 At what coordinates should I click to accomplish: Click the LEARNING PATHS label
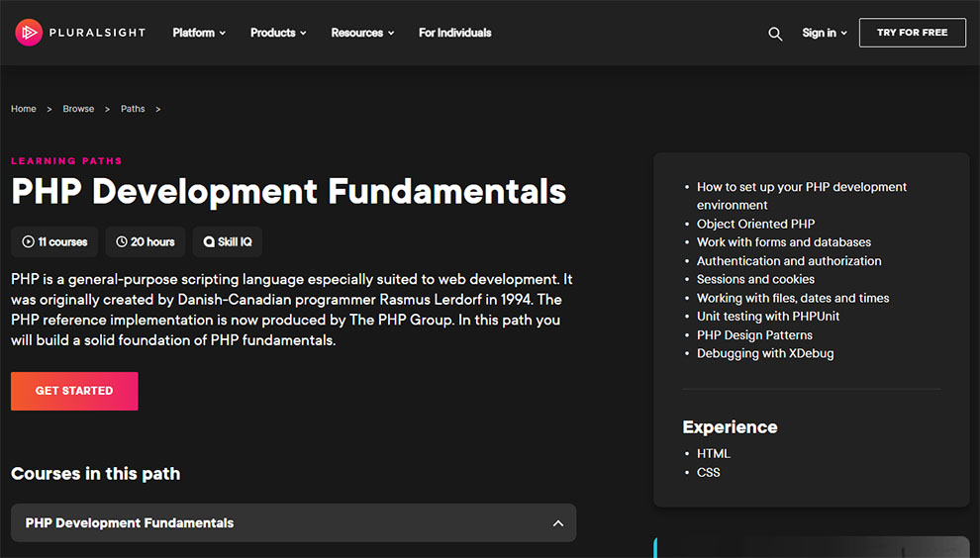(x=66, y=160)
